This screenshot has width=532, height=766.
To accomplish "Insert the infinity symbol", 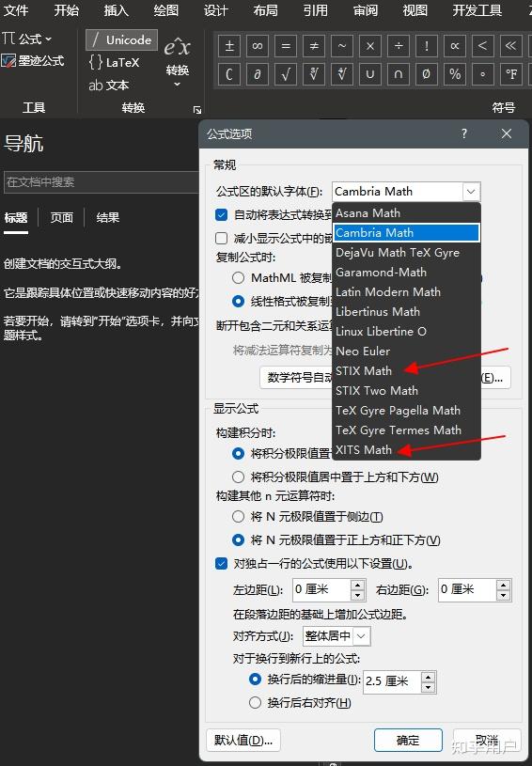I will coord(258,46).
